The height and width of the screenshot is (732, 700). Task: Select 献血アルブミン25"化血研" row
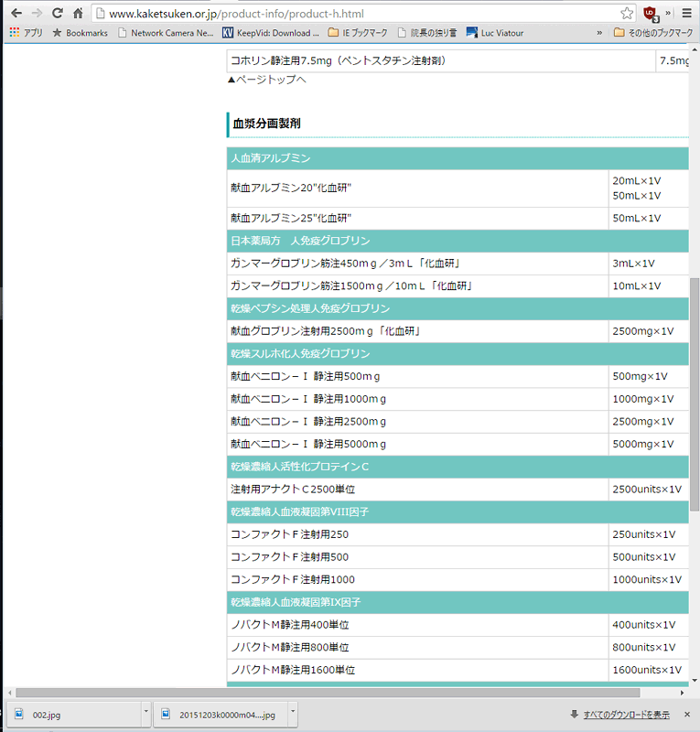(x=458, y=218)
